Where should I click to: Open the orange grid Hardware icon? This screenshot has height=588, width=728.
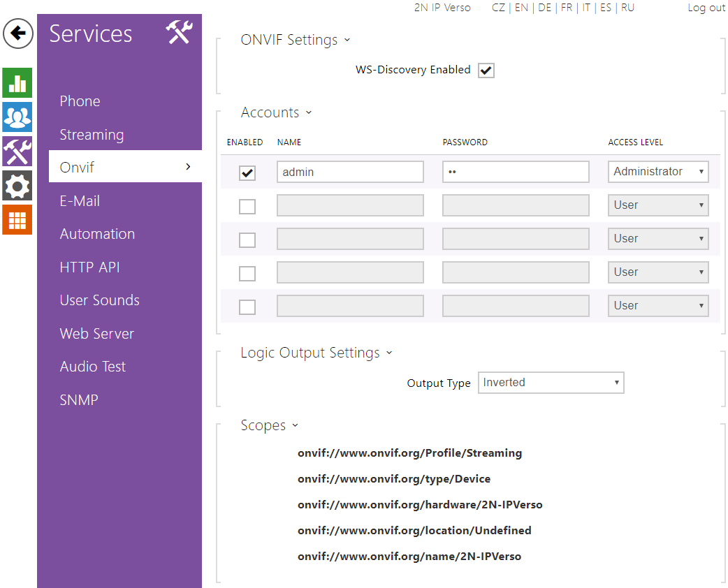pyautogui.click(x=17, y=219)
